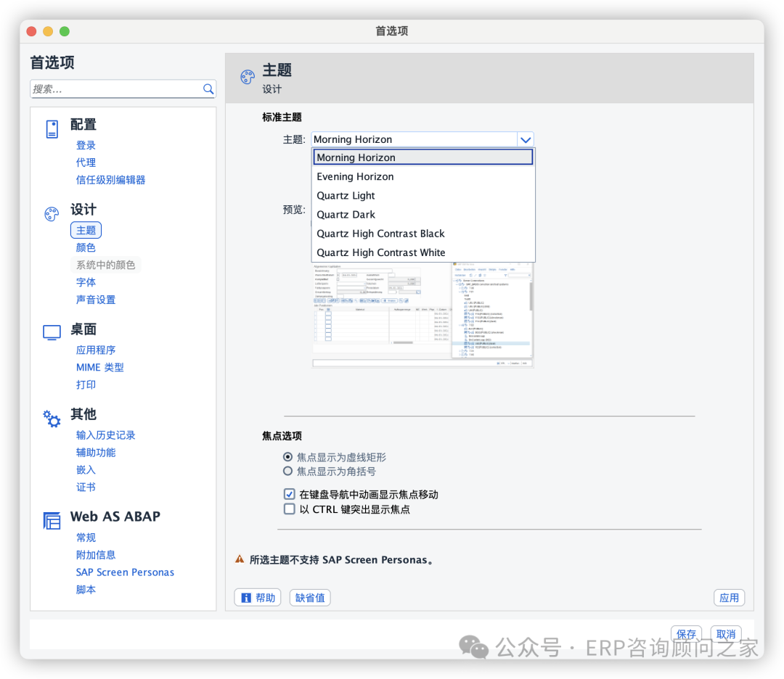Open 信任级别编辑器

click(x=110, y=180)
